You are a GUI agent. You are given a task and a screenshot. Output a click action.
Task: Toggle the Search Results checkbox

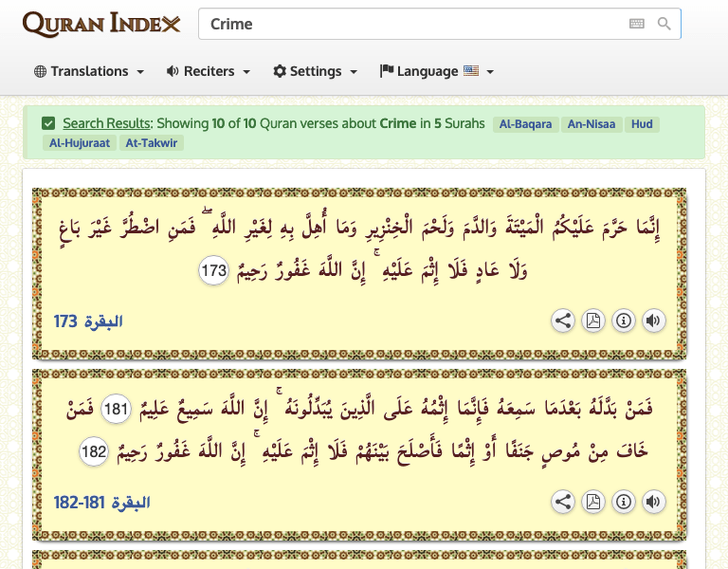click(x=48, y=123)
